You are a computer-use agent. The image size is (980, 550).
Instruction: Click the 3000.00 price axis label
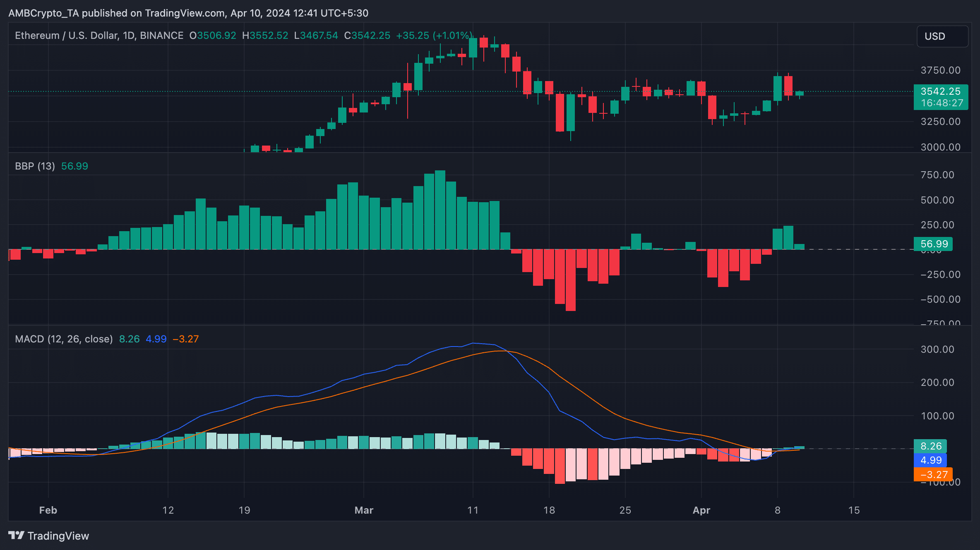tap(941, 147)
